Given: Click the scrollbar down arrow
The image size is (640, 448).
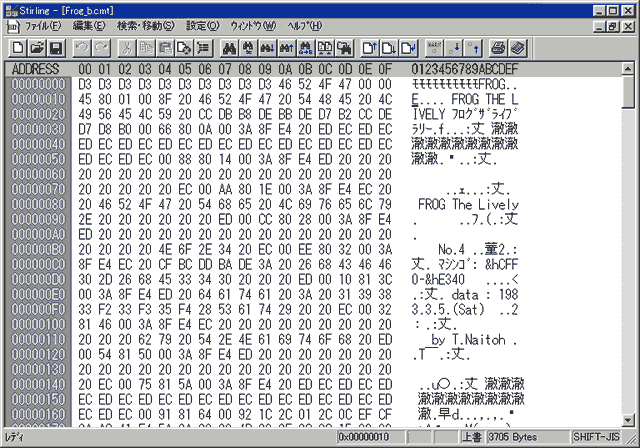Looking at the screenshot, I should tap(628, 420).
